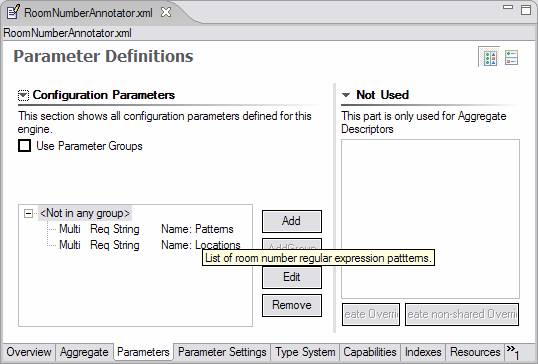This screenshot has width=538, height=364.
Task: Close the RoomNumberAnnotator.xml editor tab
Action: 166,12
